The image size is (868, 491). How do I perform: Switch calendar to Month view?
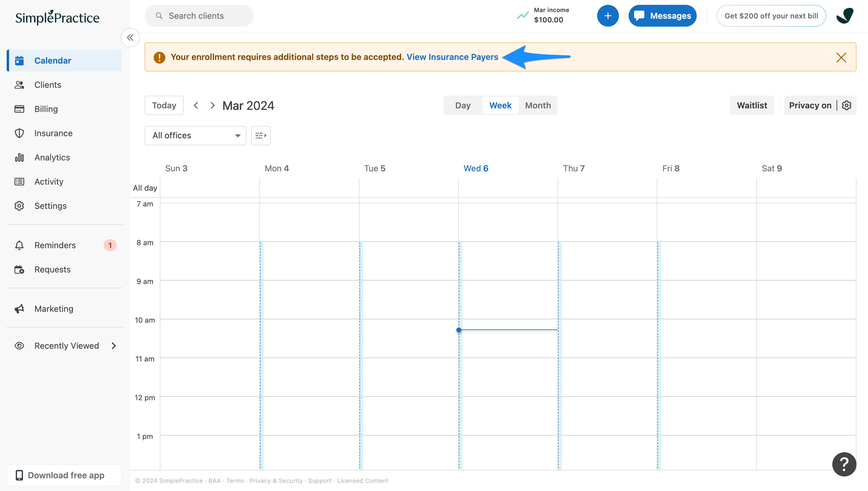point(538,106)
